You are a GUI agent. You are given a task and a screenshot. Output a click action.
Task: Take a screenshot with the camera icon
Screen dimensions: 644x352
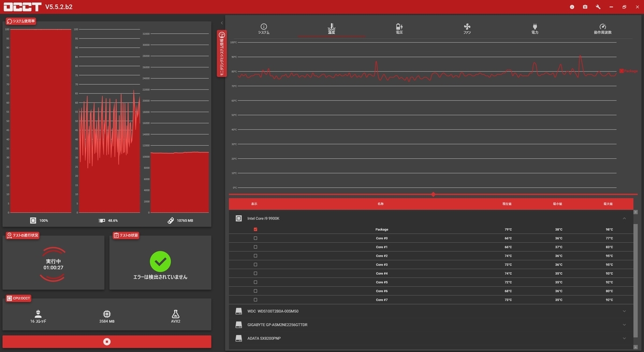coord(585,7)
